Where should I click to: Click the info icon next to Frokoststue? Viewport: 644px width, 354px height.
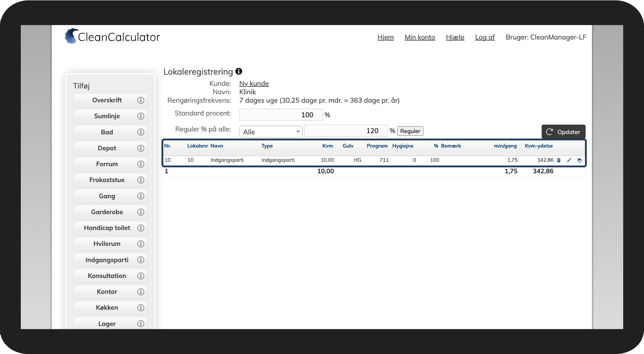(141, 180)
